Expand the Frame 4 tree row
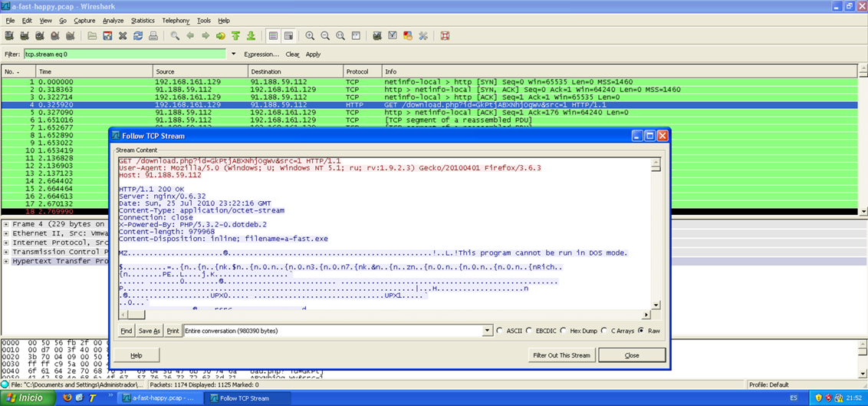 pos(6,224)
